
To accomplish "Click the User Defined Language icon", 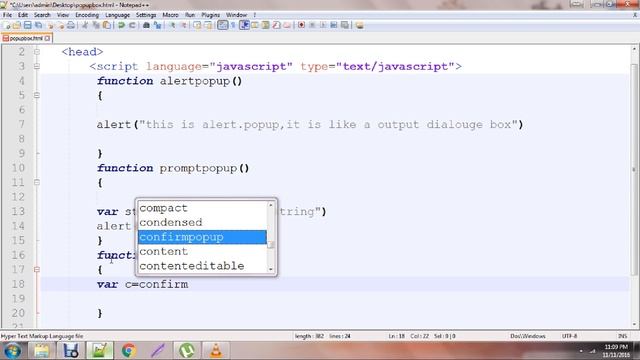I will click(255, 25).
